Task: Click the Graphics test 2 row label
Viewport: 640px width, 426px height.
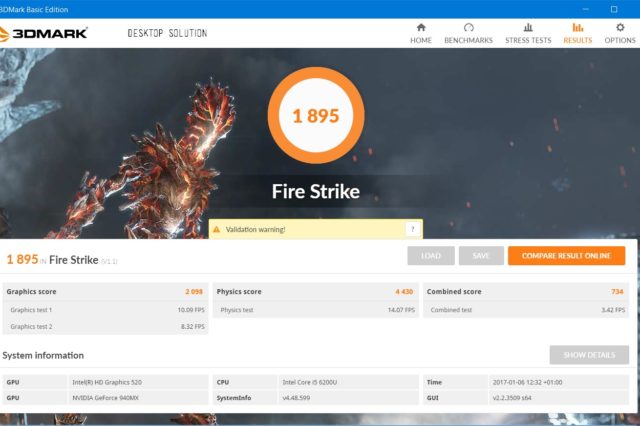Action: [x=31, y=327]
